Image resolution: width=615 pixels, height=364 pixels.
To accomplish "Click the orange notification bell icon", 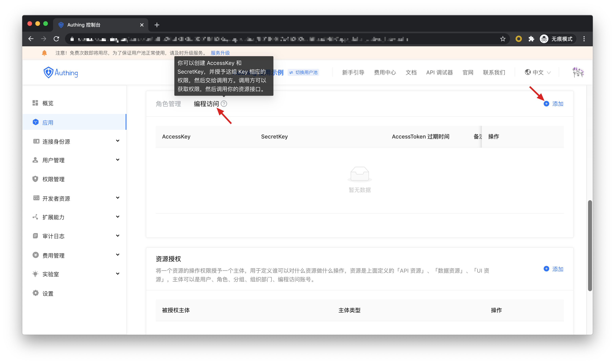I will [44, 53].
